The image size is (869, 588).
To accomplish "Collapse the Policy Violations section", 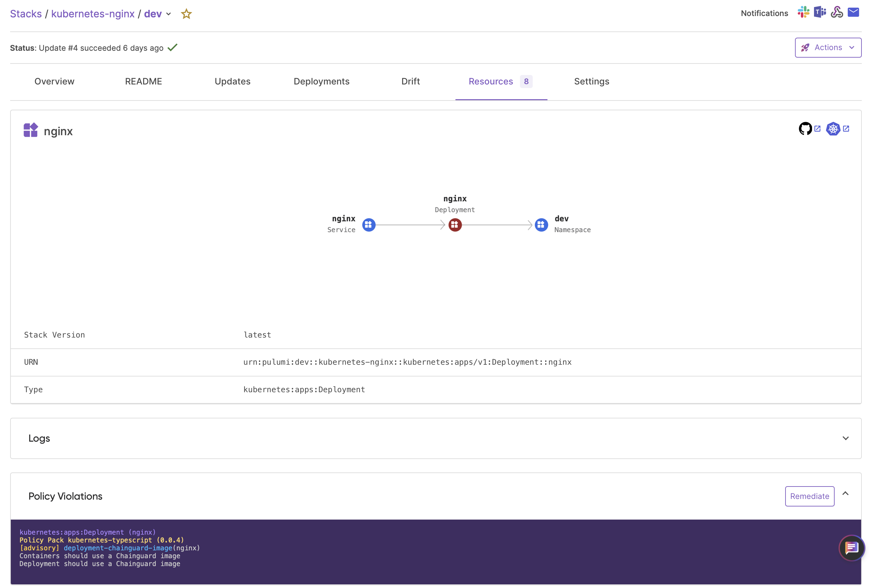I will coord(845,493).
